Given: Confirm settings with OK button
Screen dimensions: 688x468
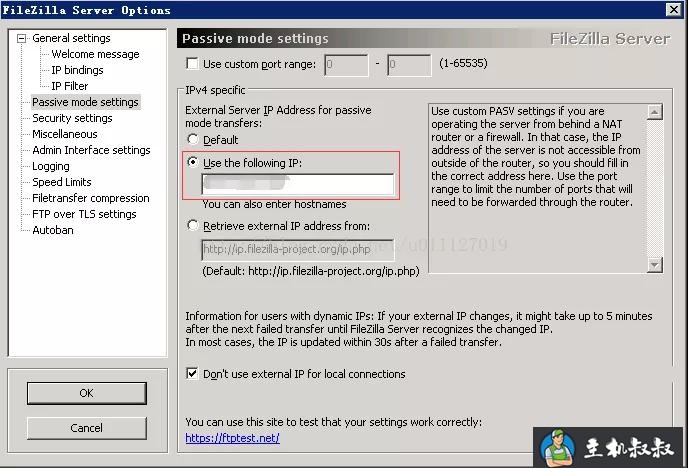Looking at the screenshot, I should (86, 393).
